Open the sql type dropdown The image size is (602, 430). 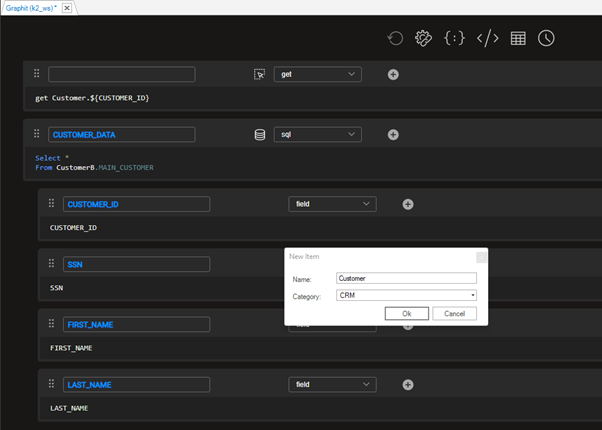tap(318, 134)
